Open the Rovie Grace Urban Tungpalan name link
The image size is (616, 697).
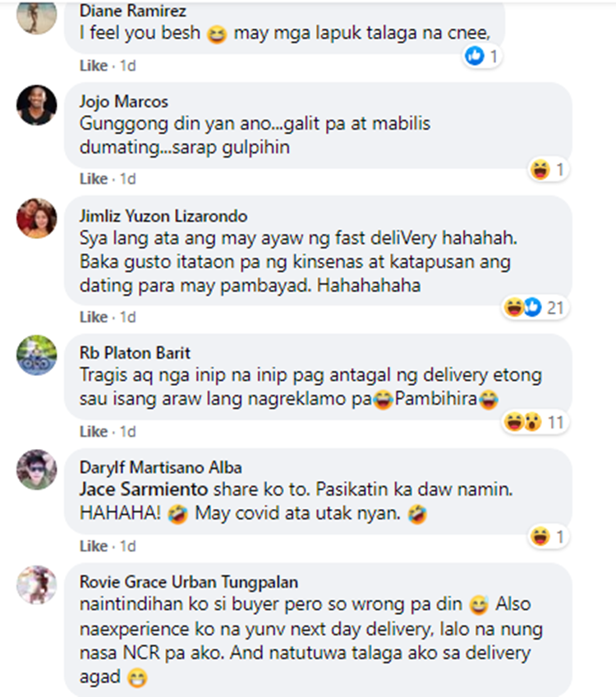click(x=189, y=582)
